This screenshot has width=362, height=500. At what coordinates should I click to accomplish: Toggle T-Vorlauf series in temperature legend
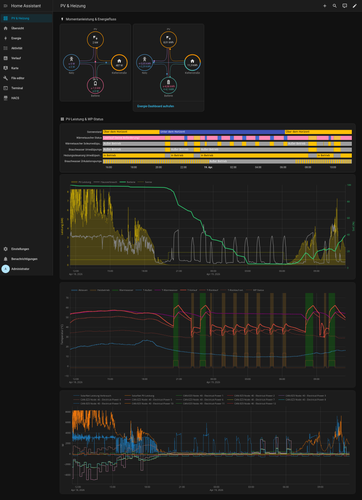(x=188, y=290)
